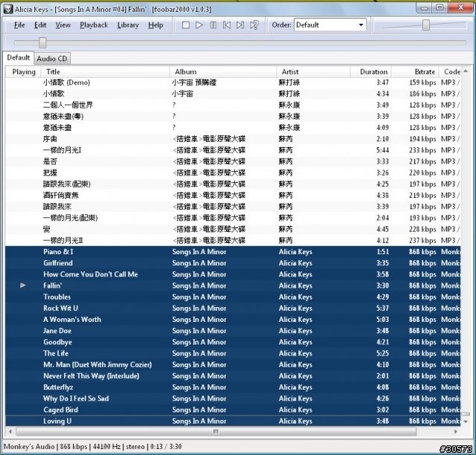Screen dimensions: 476x455
Task: Select the track Goodbye
Action: click(233, 342)
